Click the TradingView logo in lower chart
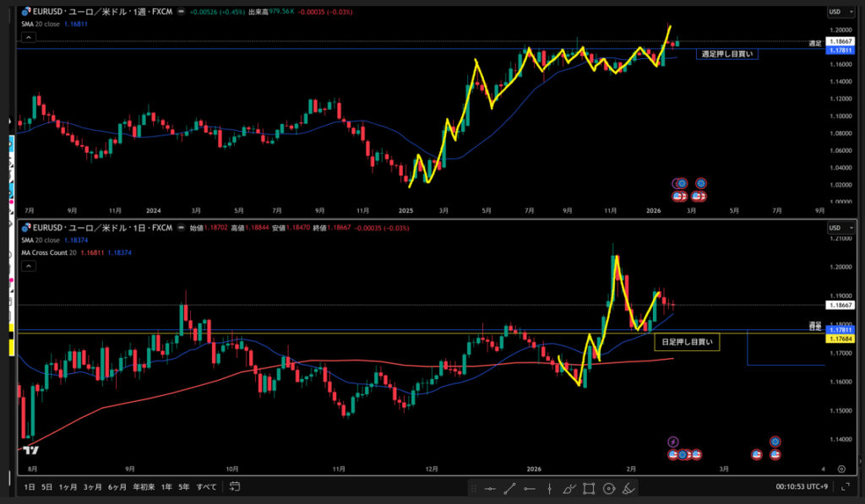 click(x=31, y=451)
